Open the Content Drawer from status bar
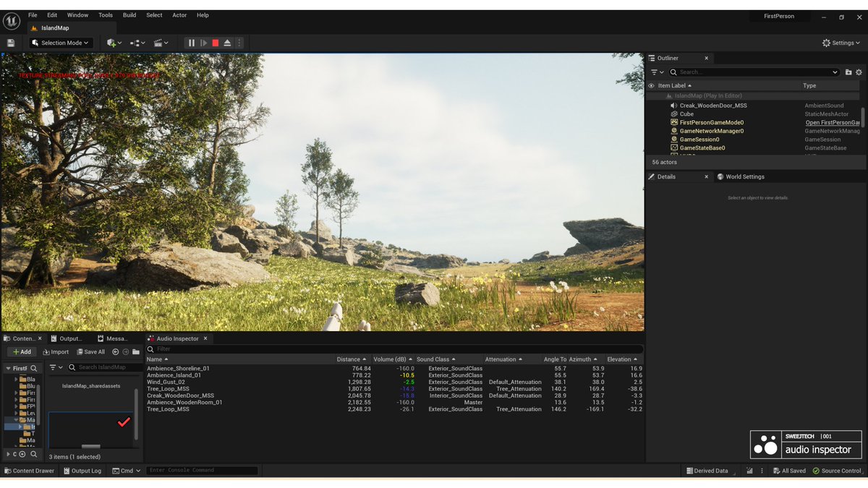 tap(29, 471)
